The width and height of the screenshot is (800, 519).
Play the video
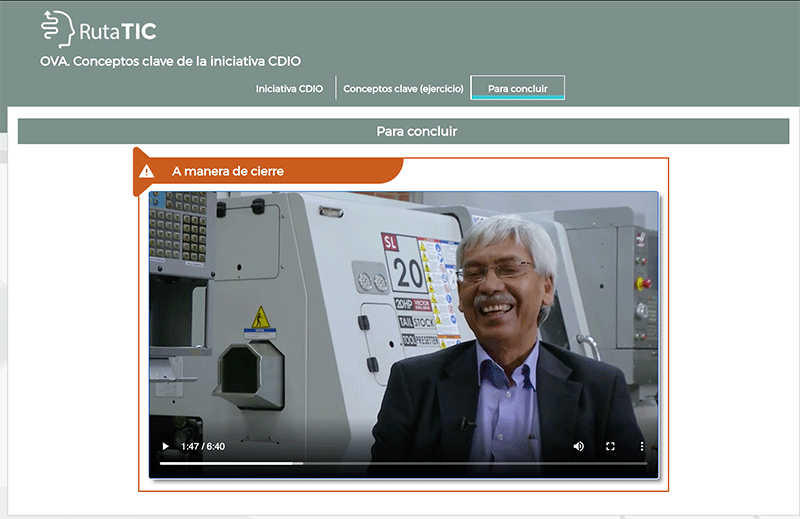pos(165,447)
